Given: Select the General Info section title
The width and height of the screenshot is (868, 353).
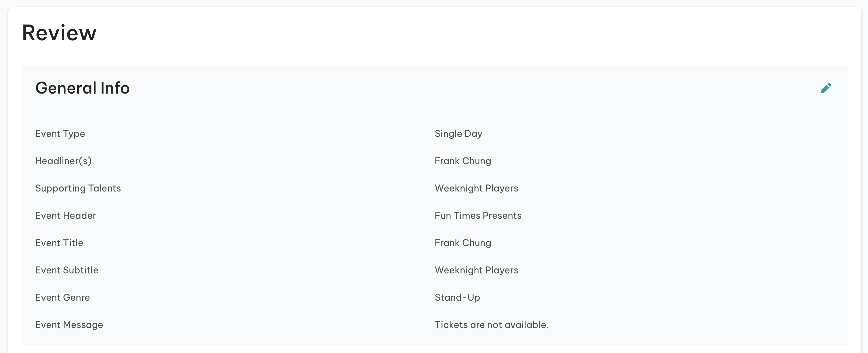Looking at the screenshot, I should coord(83,88).
